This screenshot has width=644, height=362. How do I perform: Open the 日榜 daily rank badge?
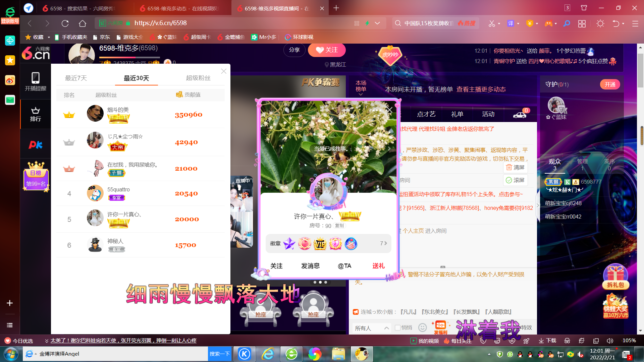pos(36,177)
